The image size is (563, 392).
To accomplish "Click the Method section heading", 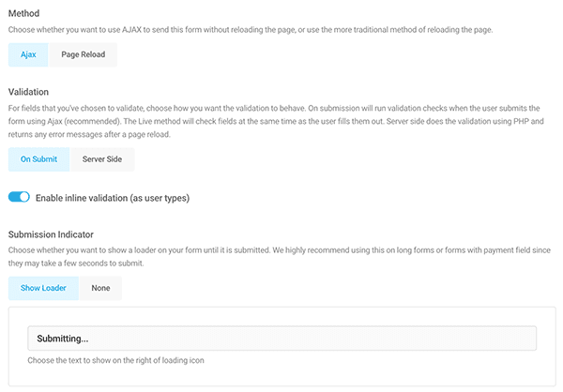I will tap(23, 13).
